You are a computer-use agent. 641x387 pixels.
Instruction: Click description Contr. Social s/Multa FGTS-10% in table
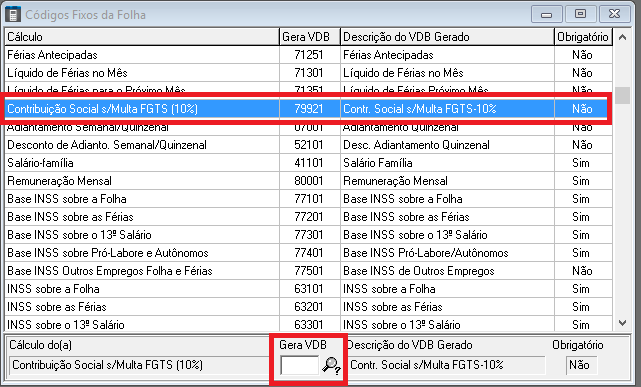coord(447,109)
